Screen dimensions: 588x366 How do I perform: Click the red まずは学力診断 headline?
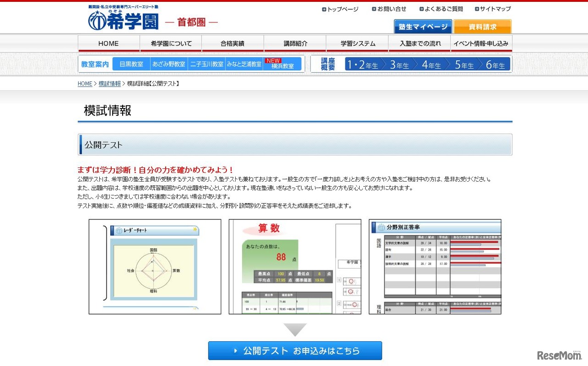coord(156,170)
